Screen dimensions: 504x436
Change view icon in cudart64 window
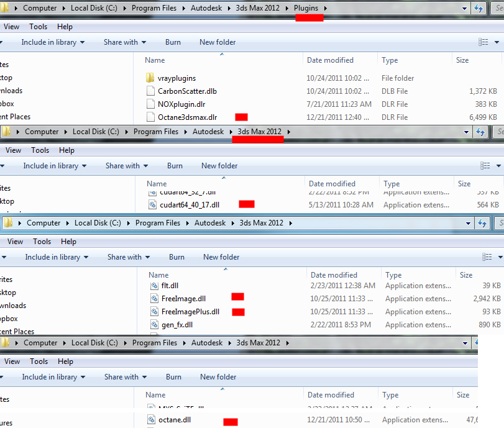(x=485, y=166)
